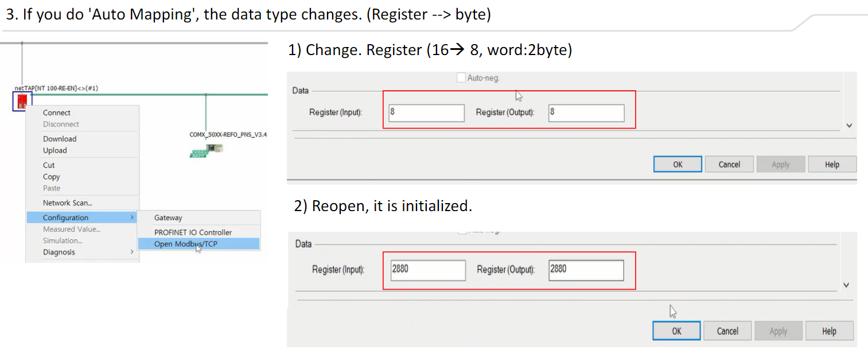Choose PROFINET IO Controller menu entry
Screen dimensions: 868x362
pos(193,232)
